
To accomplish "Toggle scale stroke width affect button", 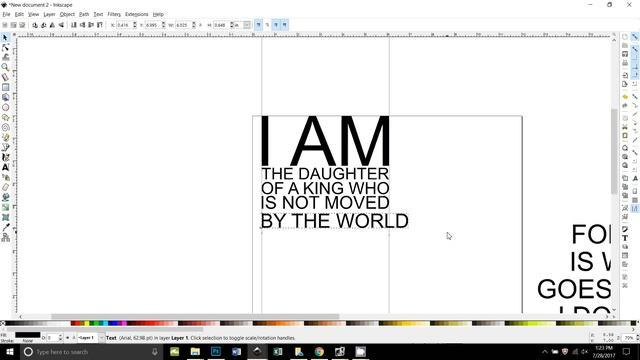I will click(x=258, y=25).
